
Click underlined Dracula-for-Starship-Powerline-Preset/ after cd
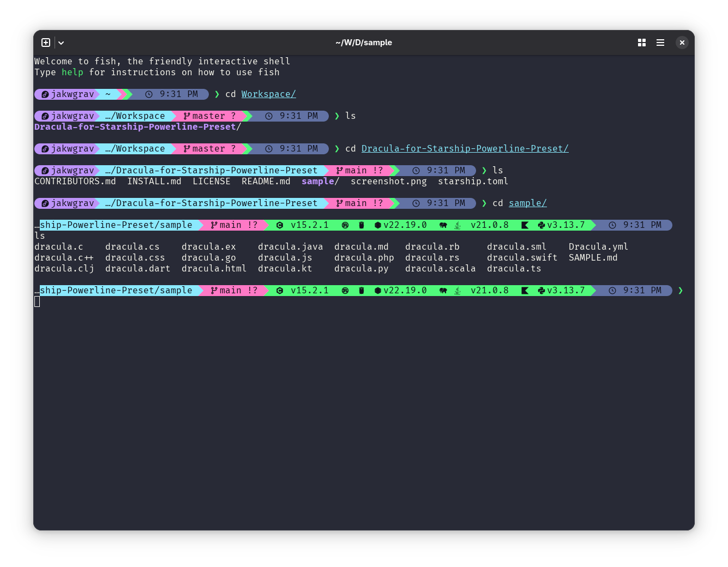click(465, 149)
